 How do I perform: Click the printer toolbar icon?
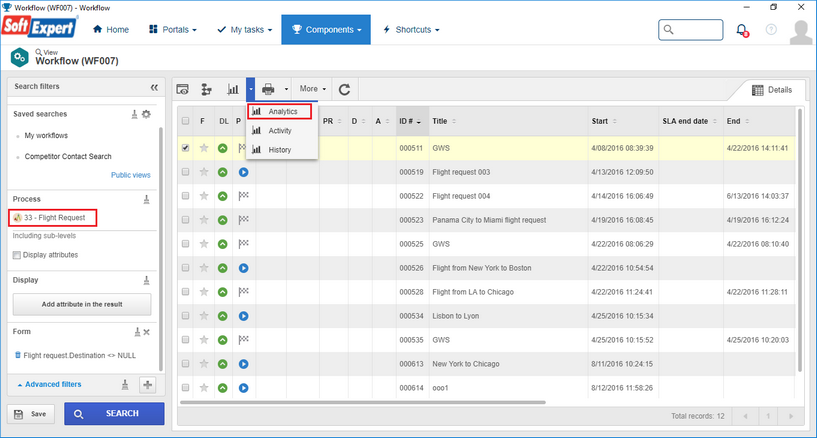(x=268, y=90)
